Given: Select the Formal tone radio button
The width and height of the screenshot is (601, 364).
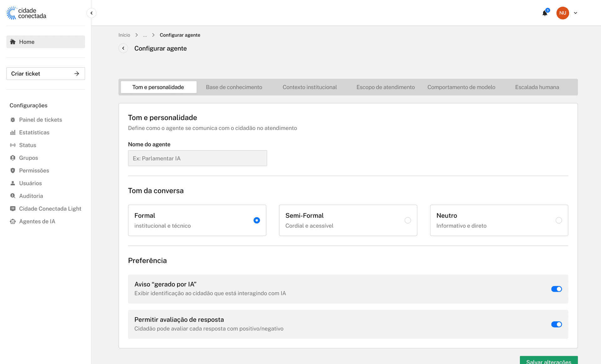Looking at the screenshot, I should pyautogui.click(x=257, y=220).
